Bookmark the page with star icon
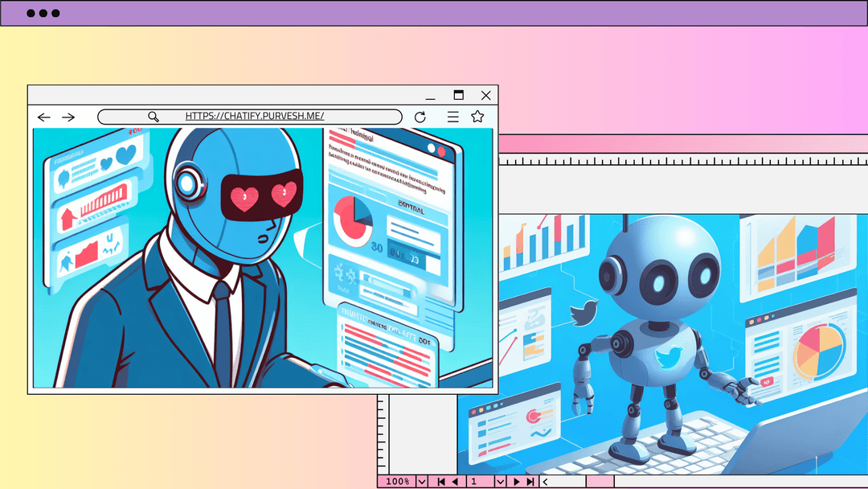 (x=477, y=117)
